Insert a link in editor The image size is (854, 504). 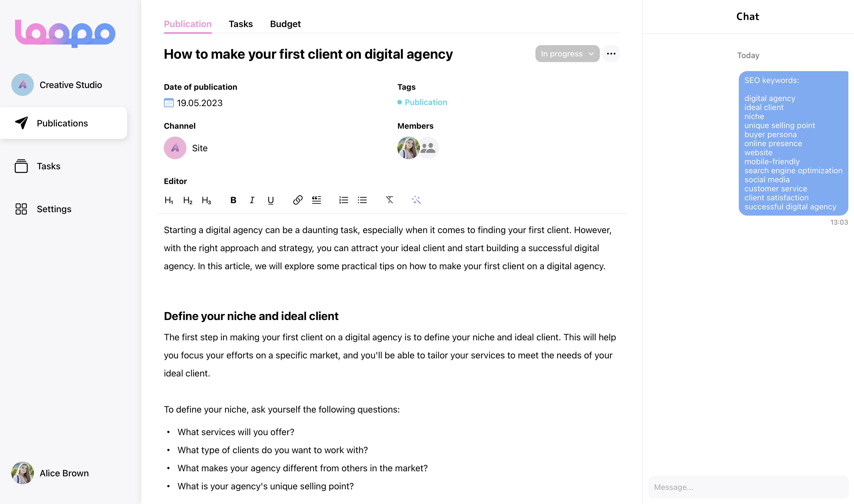point(298,200)
